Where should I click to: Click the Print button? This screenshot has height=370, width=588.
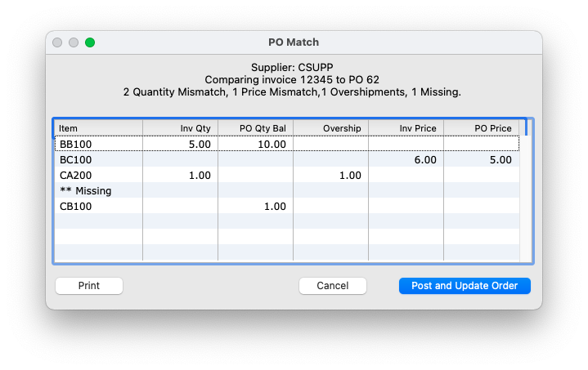89,286
